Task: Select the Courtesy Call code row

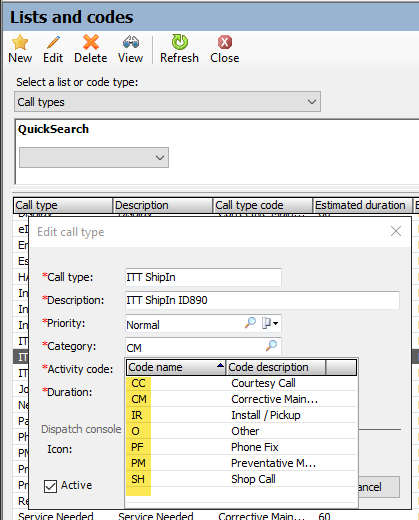Action: click(241, 383)
